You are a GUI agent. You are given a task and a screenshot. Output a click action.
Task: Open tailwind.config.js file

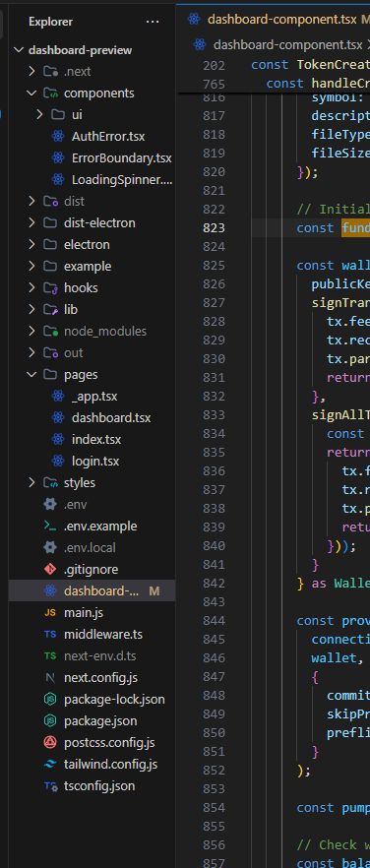click(111, 764)
